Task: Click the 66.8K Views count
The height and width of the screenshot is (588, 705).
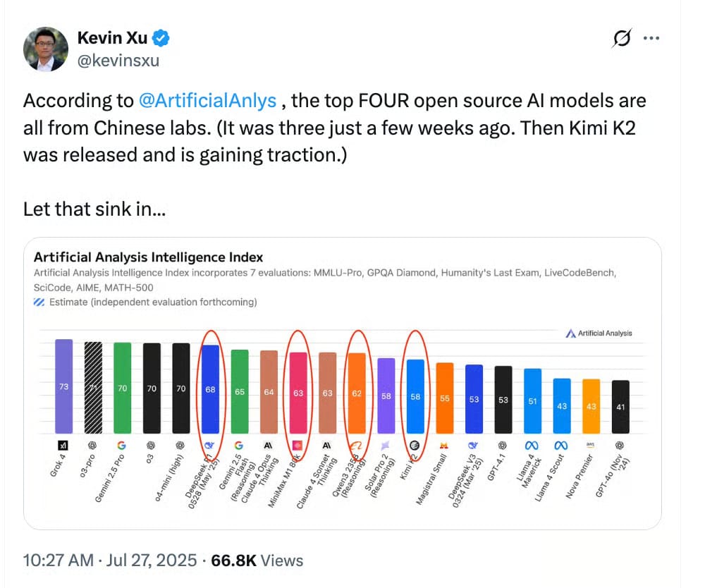Action: [257, 561]
